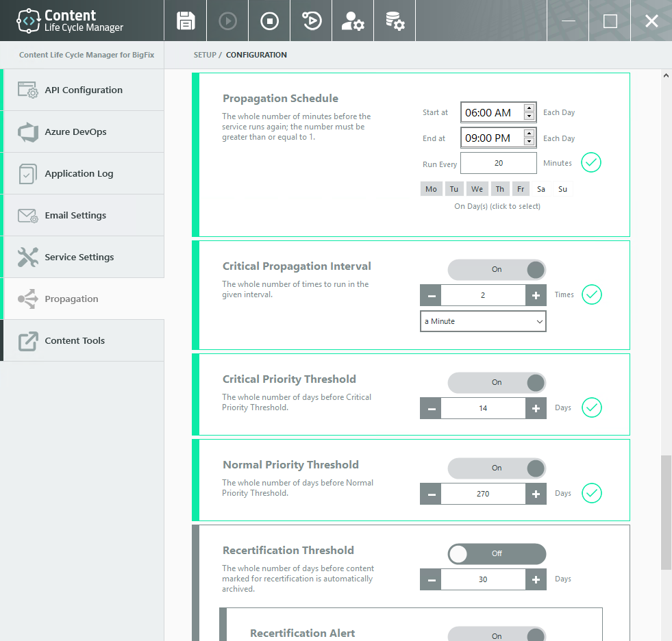Screen dimensions: 672x641
Task: Select the Propagation menu item
Action: point(84,299)
